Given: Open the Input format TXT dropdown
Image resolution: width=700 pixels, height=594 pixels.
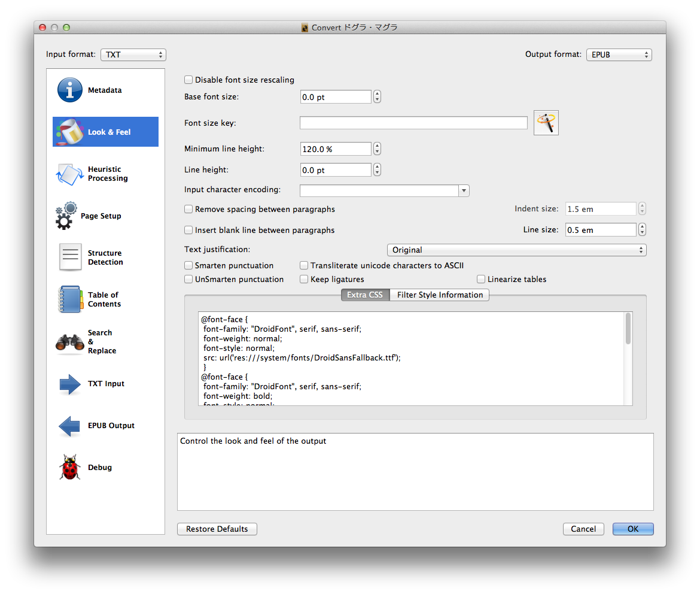Looking at the screenshot, I should [133, 54].
